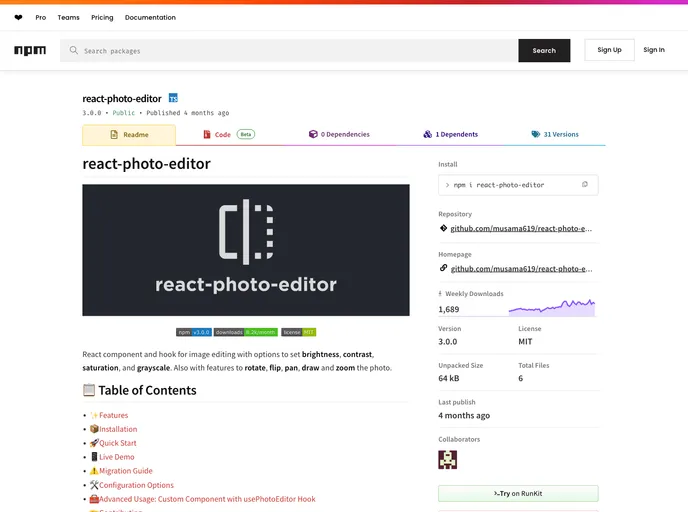Click the License value MIT
Image resolution: width=688 pixels, height=512 pixels.
click(525, 341)
